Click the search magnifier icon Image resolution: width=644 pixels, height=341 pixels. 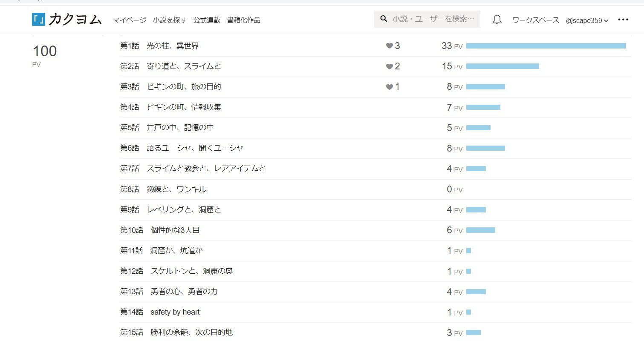coord(384,19)
